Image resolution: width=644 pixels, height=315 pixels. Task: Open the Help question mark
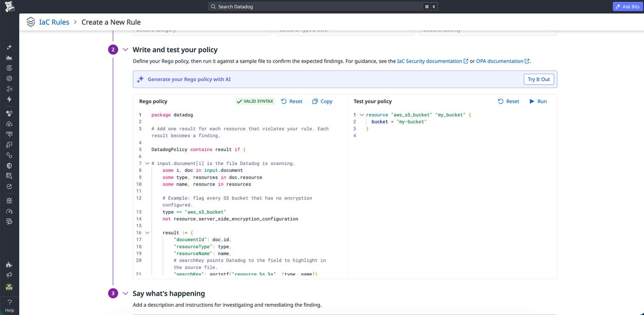pyautogui.click(x=9, y=305)
